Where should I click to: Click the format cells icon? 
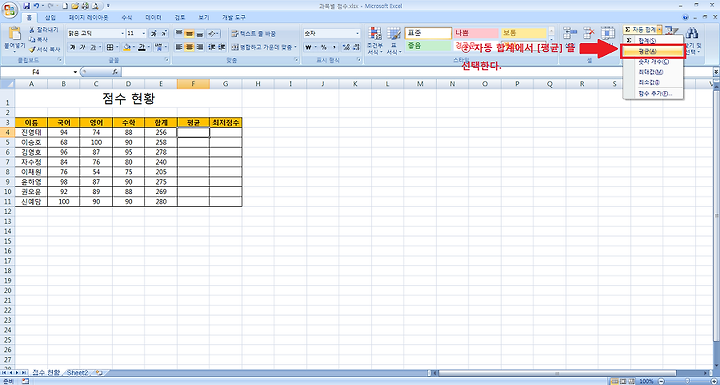pyautogui.click(x=608, y=33)
